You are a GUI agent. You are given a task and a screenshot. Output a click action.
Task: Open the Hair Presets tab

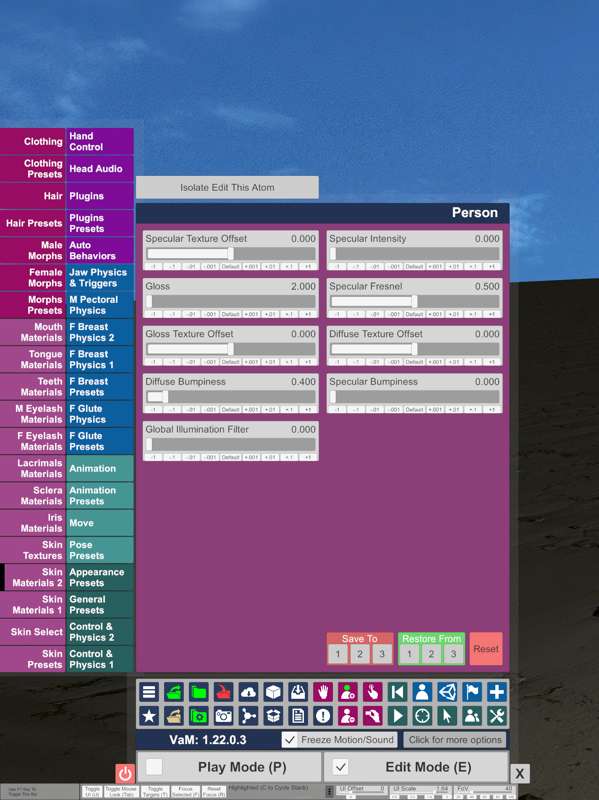(x=33, y=223)
